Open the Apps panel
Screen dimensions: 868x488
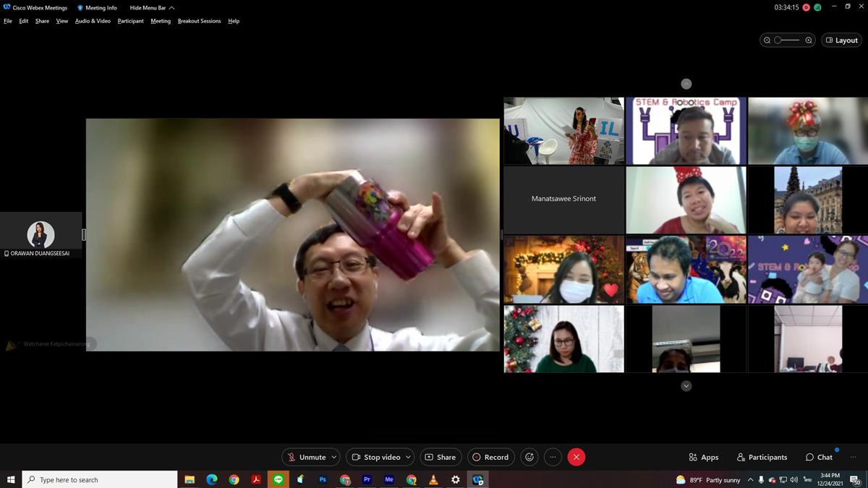(x=704, y=457)
